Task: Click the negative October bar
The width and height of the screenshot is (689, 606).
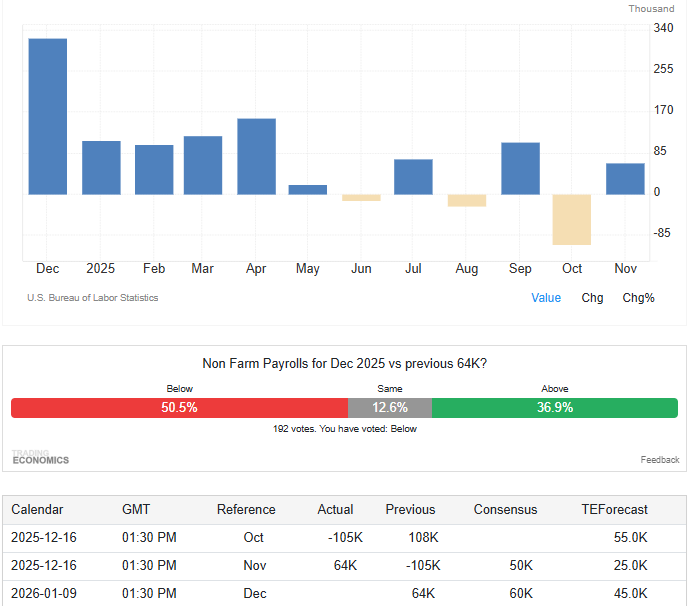Action: pyautogui.click(x=572, y=219)
